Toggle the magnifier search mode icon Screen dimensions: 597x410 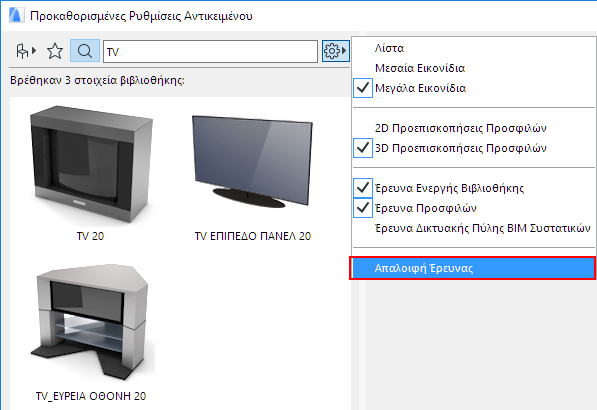point(85,51)
